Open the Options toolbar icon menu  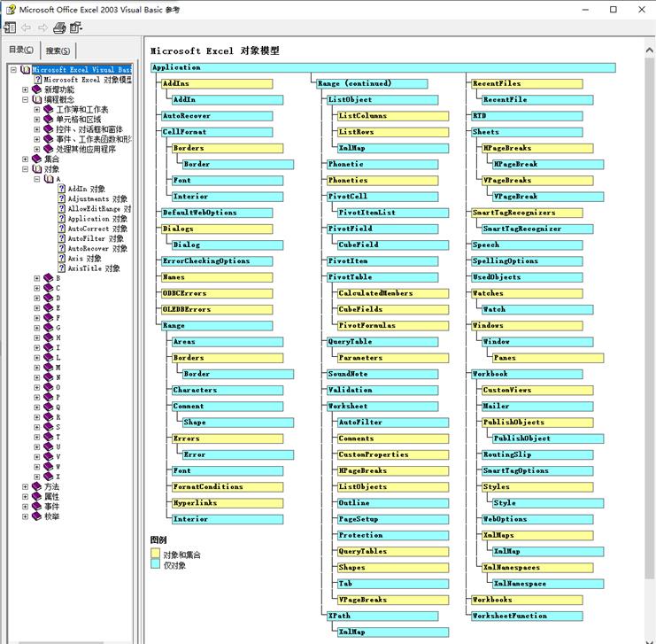[x=76, y=28]
